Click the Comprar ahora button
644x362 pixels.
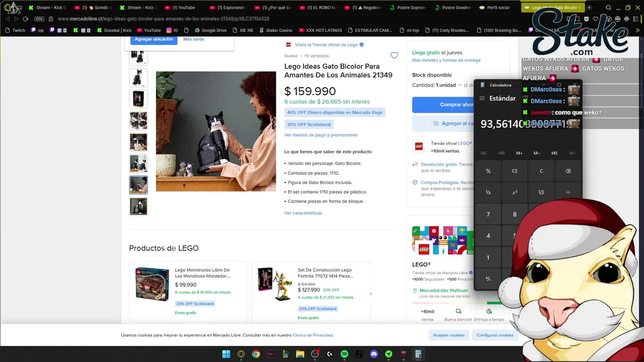click(x=443, y=105)
